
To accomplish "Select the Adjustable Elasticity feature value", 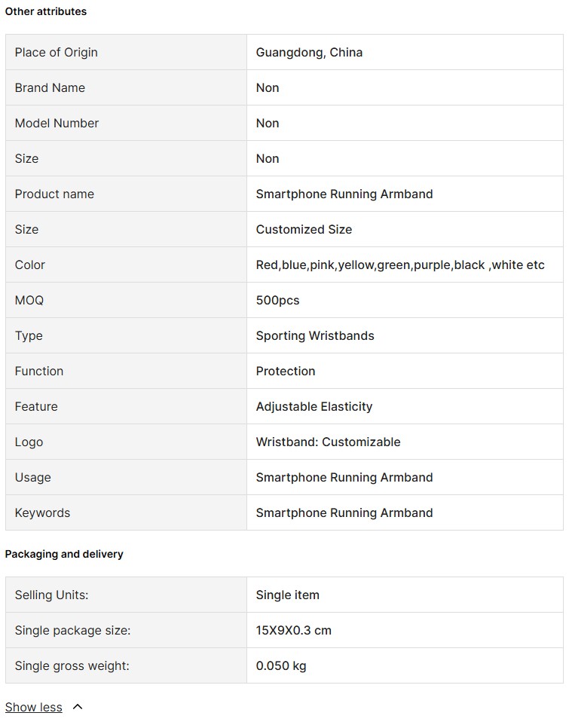I will coord(314,407).
